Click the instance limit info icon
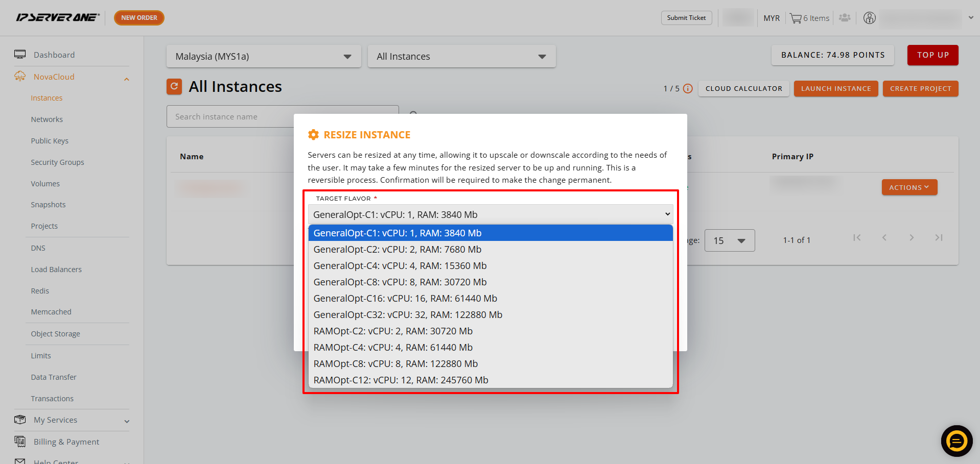 (688, 88)
